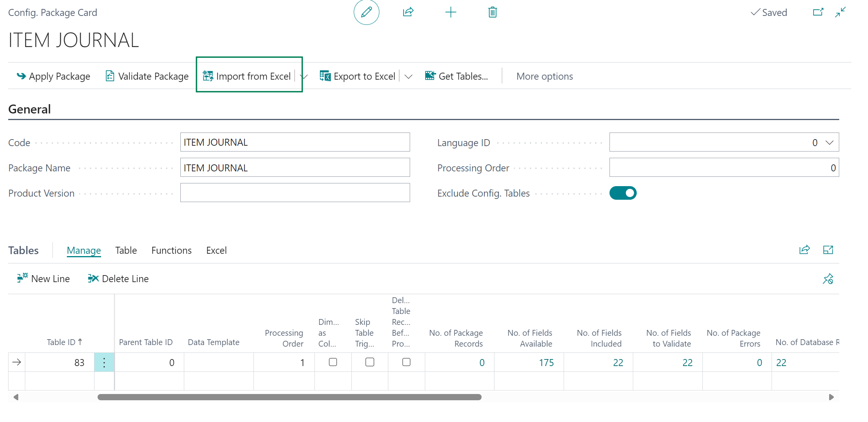Click the trash delete icon
The image size is (868, 422).
point(493,12)
